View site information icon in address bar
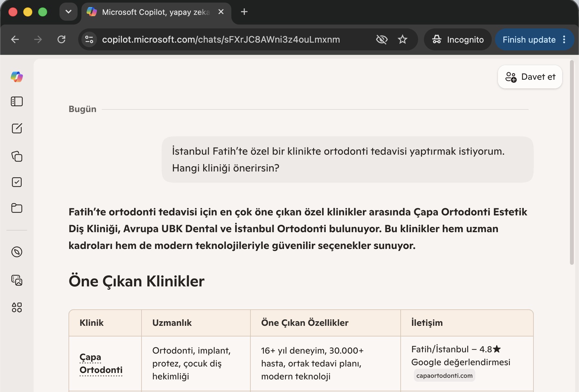 (89, 39)
